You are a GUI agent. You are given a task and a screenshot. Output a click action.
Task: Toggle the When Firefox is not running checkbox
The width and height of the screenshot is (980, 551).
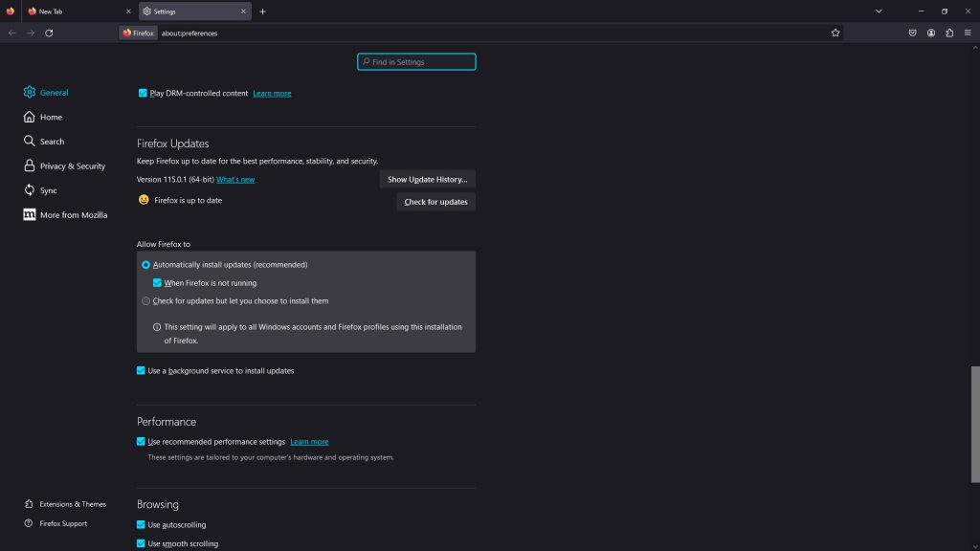tap(157, 282)
